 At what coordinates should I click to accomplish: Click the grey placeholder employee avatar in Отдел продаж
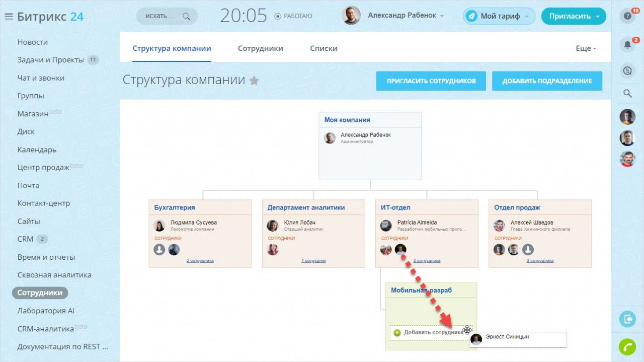528,249
